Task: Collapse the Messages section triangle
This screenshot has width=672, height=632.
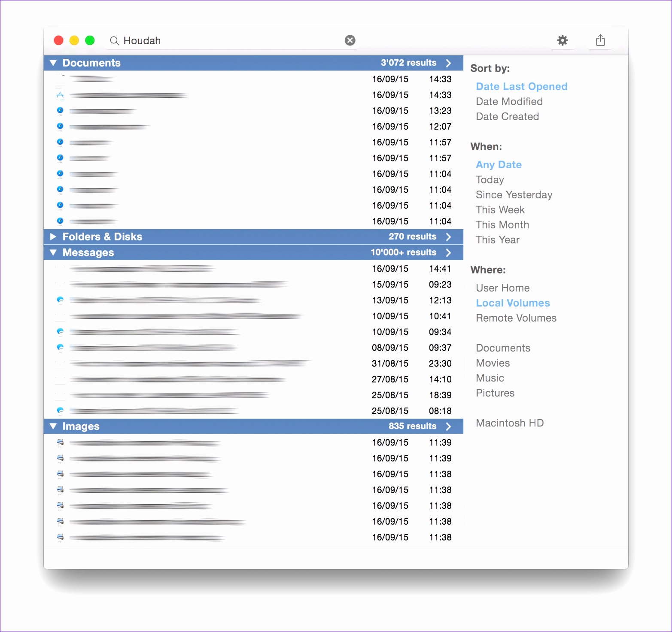Action: (53, 252)
